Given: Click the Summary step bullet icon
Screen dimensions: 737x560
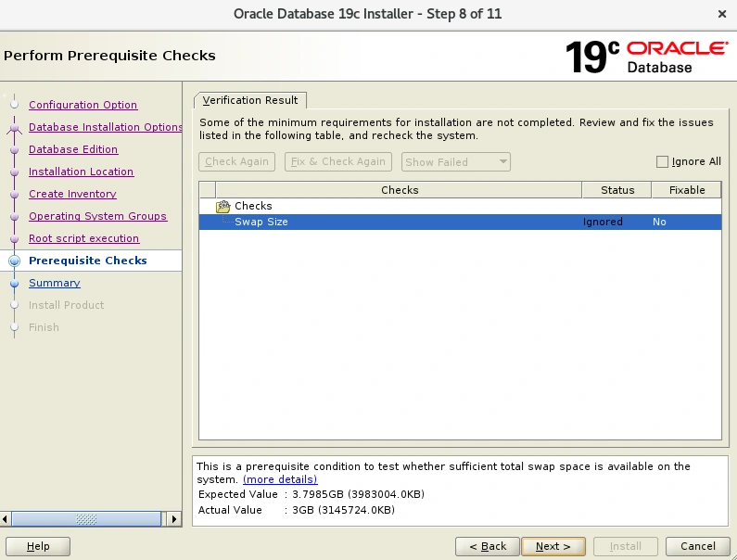Looking at the screenshot, I should click(x=15, y=283).
